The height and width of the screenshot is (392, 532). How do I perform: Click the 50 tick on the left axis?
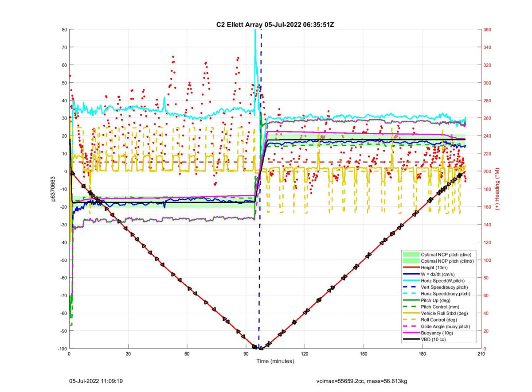click(64, 83)
